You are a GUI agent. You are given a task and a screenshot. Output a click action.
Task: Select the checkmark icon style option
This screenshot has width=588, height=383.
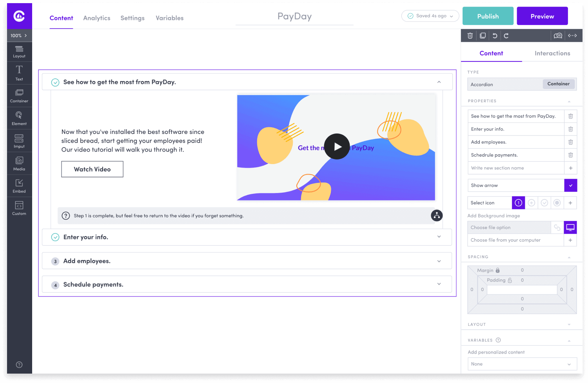(x=544, y=202)
